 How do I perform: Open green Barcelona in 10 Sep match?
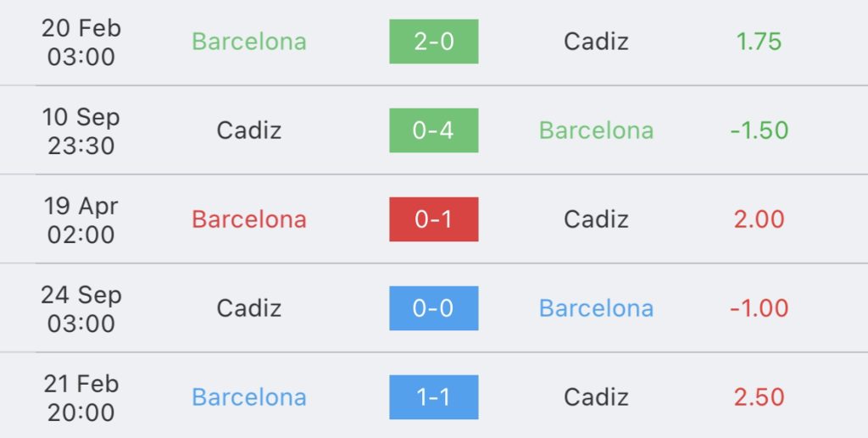pos(596,130)
